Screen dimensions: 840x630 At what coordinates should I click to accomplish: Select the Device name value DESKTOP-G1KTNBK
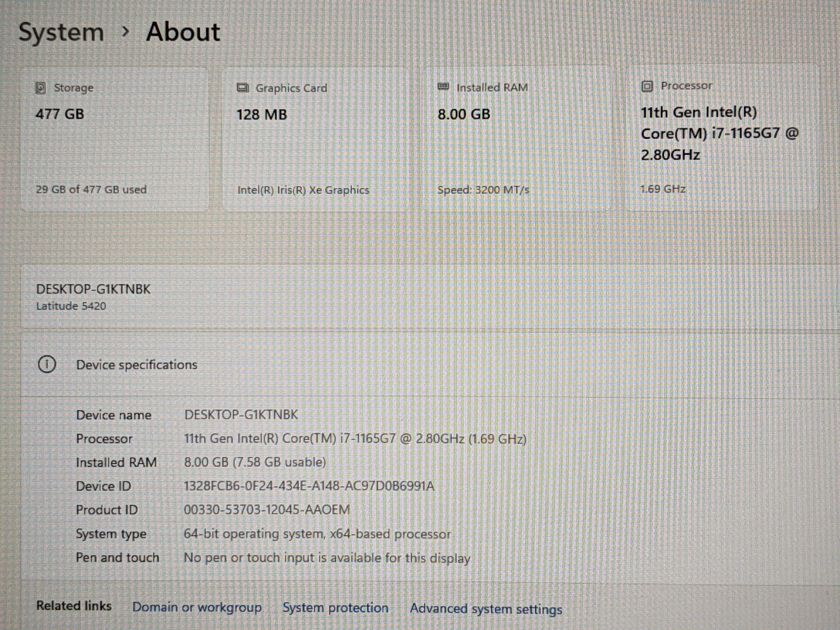[241, 415]
